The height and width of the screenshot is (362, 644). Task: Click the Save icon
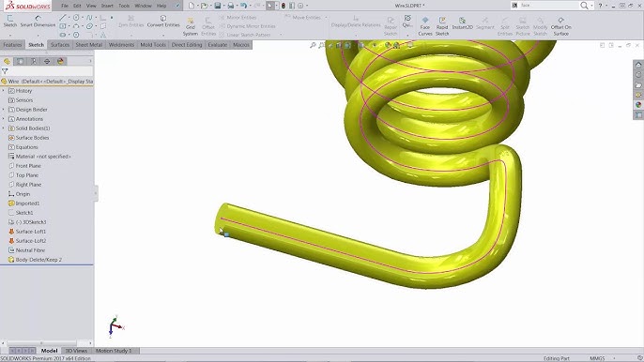[x=218, y=6]
